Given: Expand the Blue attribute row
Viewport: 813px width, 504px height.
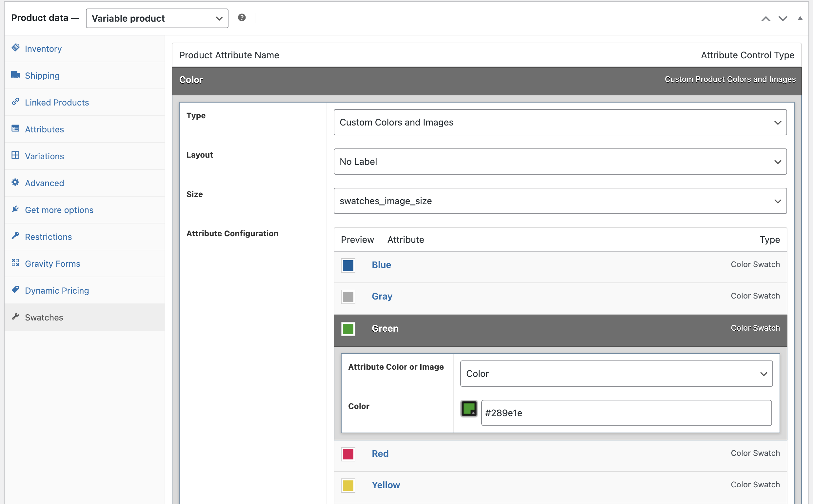Looking at the screenshot, I should [381, 265].
